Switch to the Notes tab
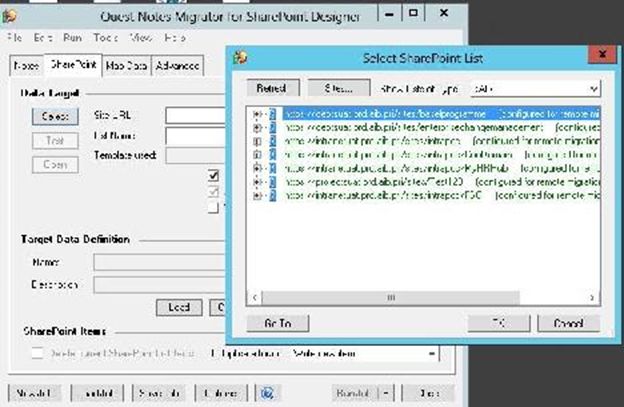 (27, 65)
